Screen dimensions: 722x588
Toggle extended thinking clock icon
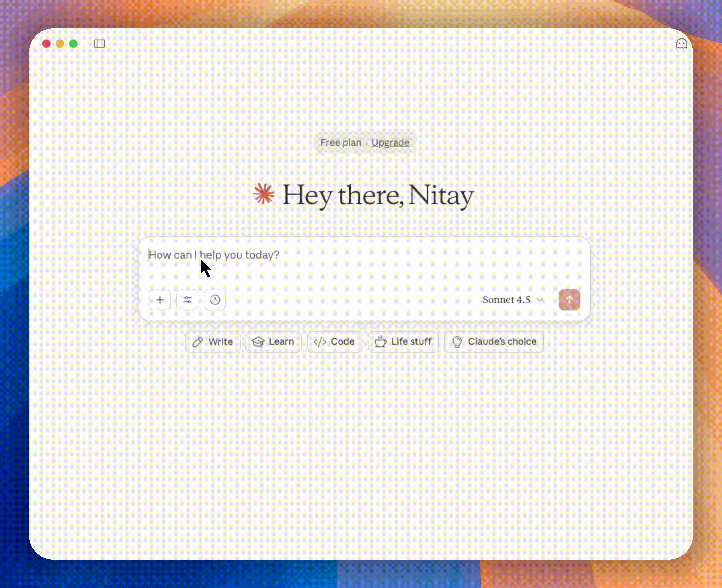coord(215,300)
